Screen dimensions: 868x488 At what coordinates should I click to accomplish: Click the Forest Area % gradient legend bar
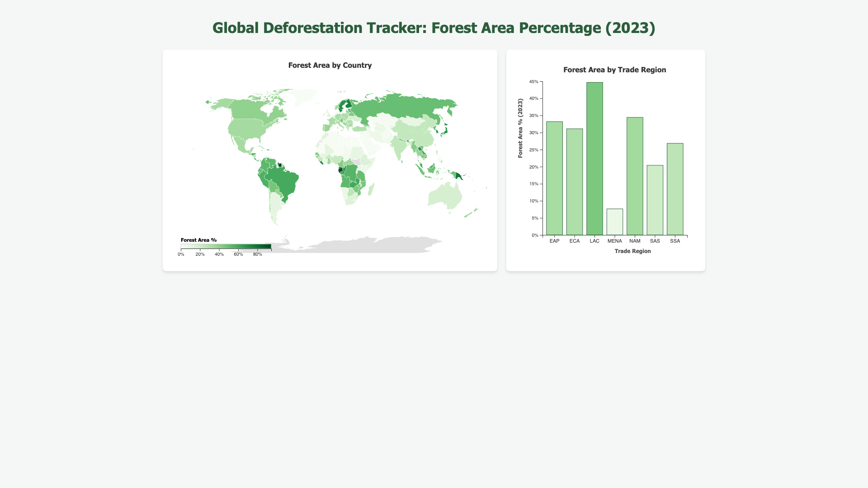pos(226,246)
